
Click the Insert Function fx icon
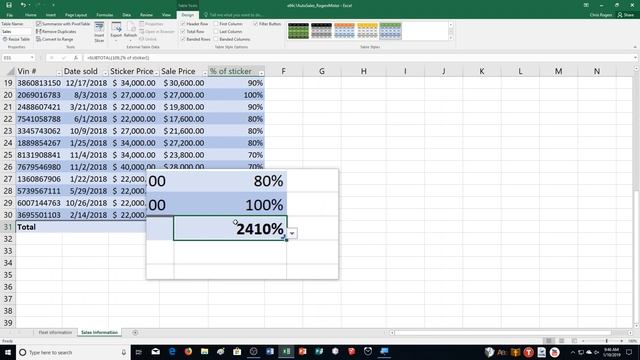tap(76, 58)
